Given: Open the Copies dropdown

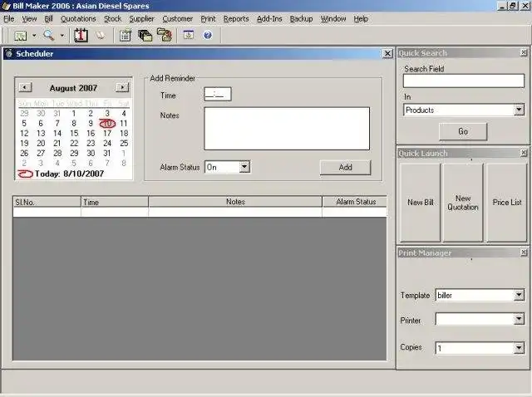Looking at the screenshot, I should pos(519,348).
